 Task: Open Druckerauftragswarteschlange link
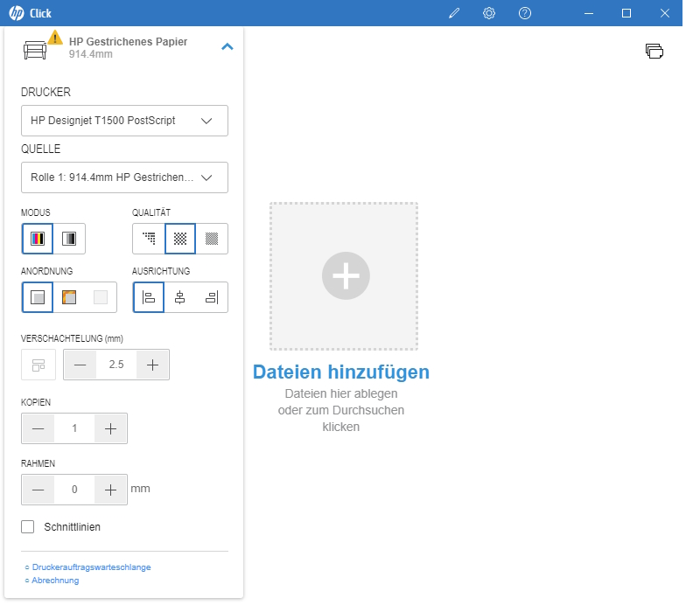pyautogui.click(x=92, y=567)
